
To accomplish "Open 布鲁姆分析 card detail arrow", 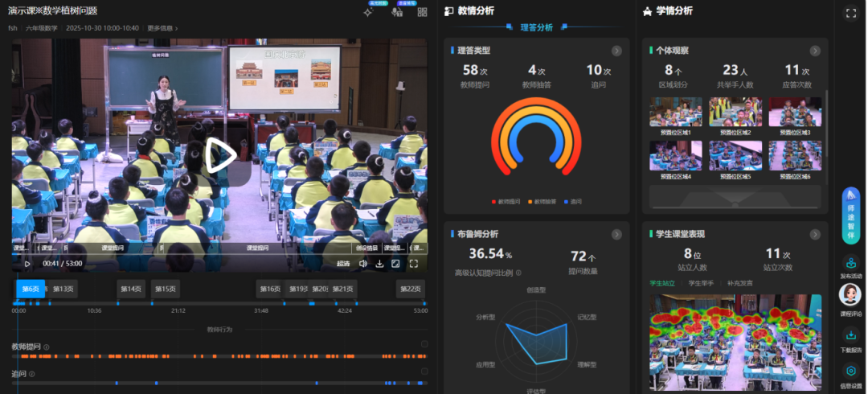I will pos(616,235).
